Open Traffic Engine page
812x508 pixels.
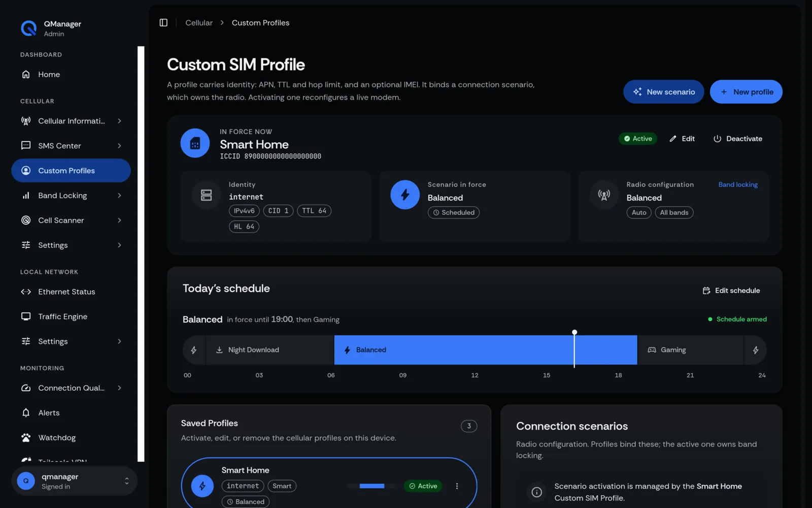coord(71,316)
